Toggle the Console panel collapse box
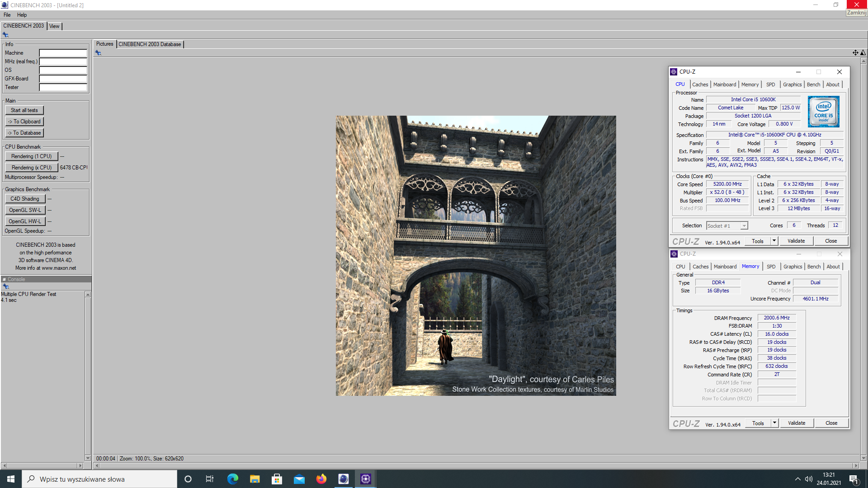 coord(4,279)
